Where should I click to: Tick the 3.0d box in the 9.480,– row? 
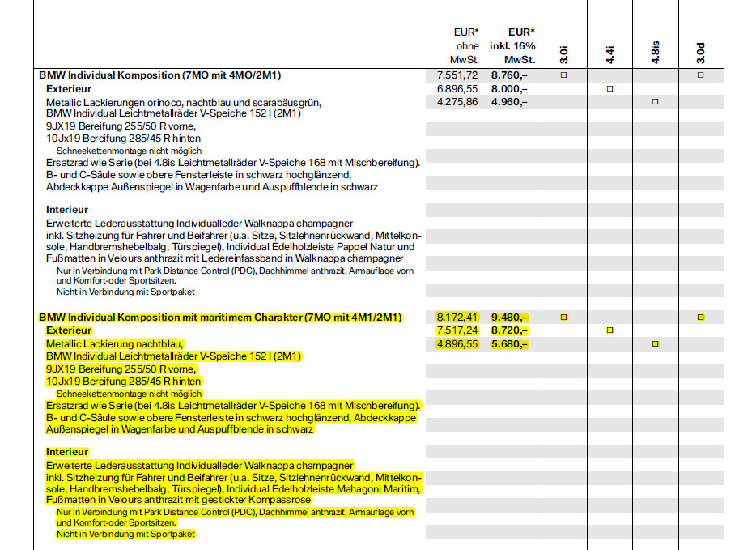(700, 318)
